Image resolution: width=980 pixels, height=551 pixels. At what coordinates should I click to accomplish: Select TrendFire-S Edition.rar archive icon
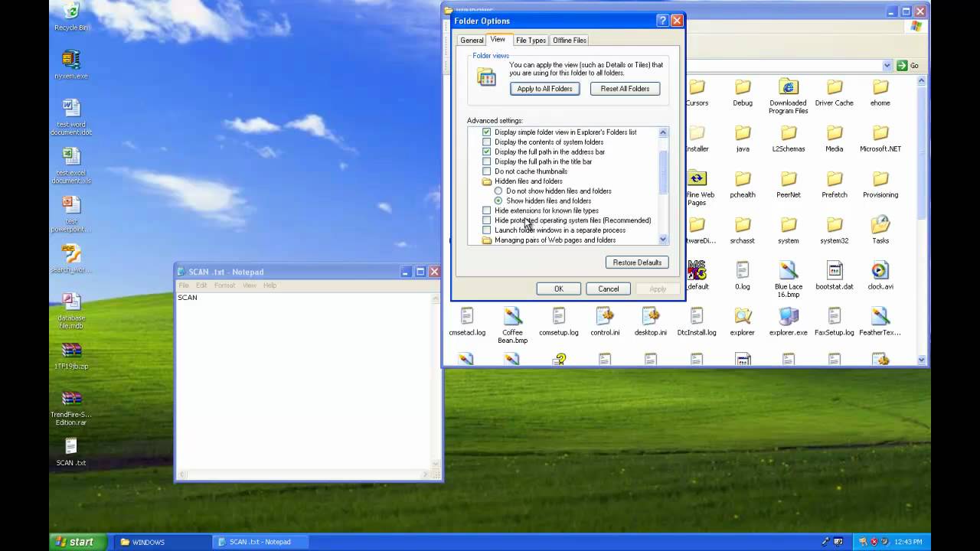[71, 408]
